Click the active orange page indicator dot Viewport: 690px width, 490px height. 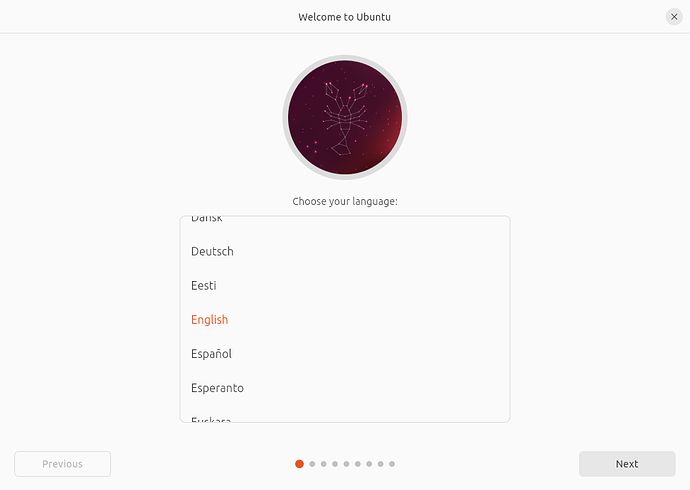(x=299, y=464)
